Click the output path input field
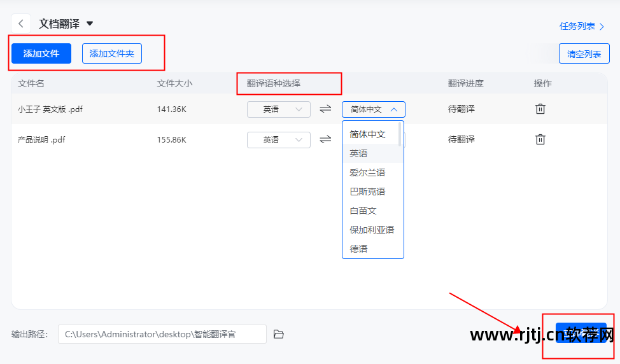This screenshot has height=364, width=620. [x=162, y=334]
